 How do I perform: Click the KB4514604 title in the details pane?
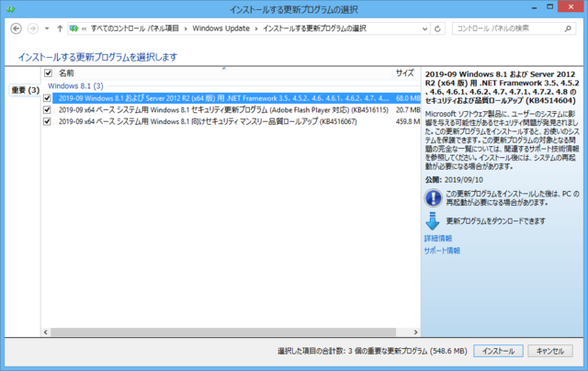tap(503, 87)
